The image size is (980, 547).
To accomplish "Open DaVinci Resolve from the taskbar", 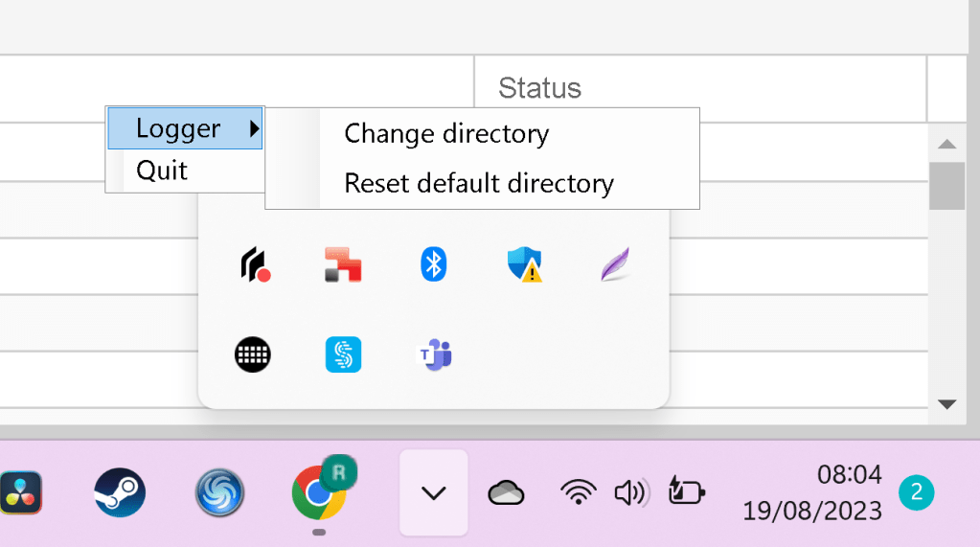I will 21,492.
